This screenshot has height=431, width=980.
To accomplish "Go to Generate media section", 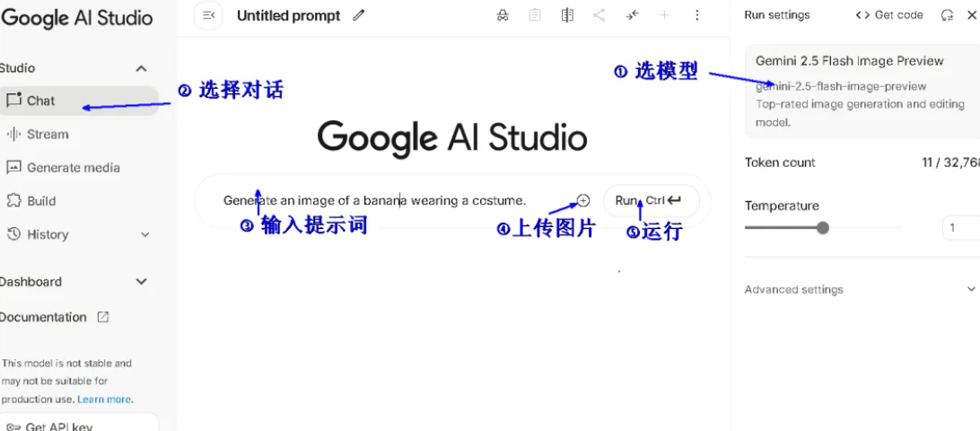I will pyautogui.click(x=72, y=167).
